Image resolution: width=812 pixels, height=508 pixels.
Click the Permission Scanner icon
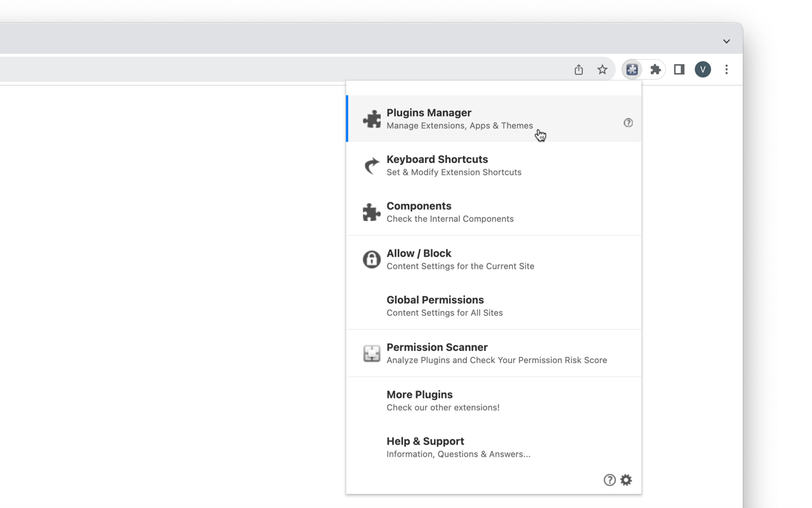point(372,353)
